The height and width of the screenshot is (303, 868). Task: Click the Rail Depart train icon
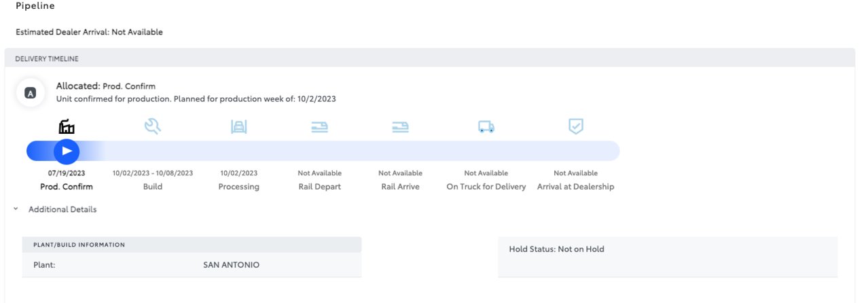320,127
